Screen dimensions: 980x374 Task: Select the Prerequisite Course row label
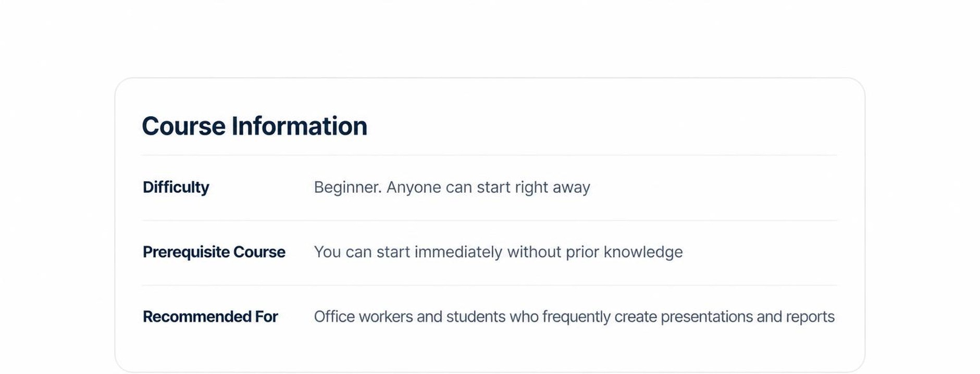coord(214,252)
